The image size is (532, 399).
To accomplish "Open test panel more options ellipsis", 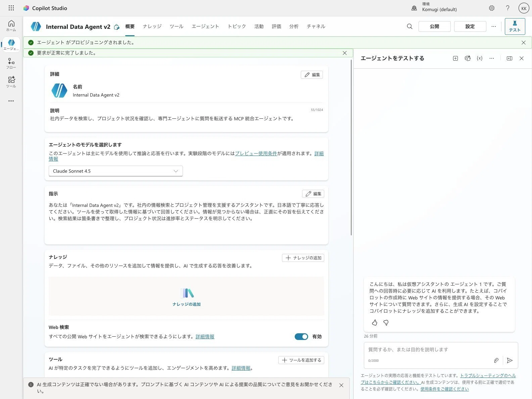I will (492, 58).
